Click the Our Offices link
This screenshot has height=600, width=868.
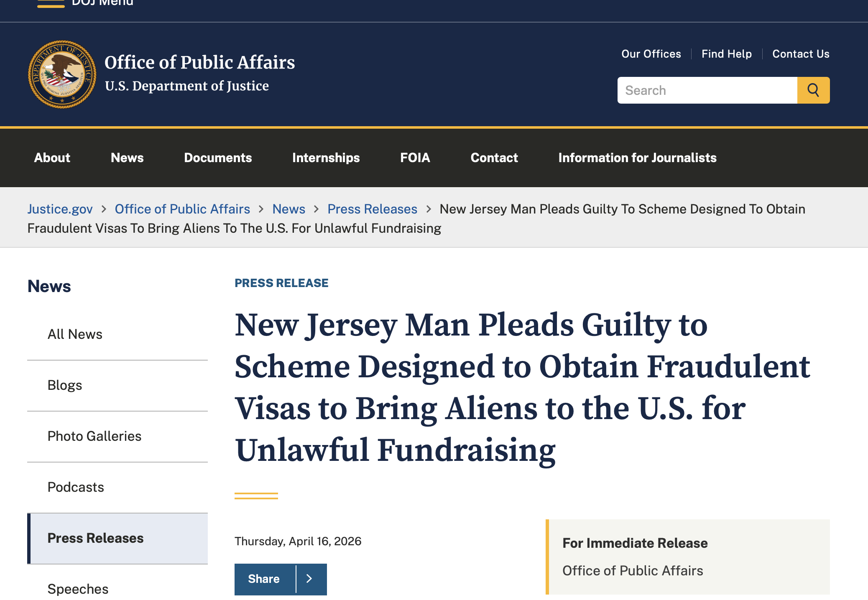(651, 54)
